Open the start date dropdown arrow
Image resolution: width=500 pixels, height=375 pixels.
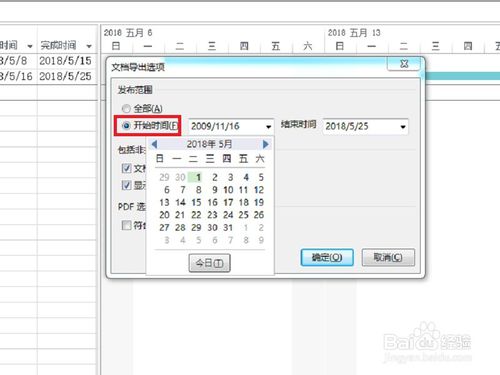tap(268, 127)
